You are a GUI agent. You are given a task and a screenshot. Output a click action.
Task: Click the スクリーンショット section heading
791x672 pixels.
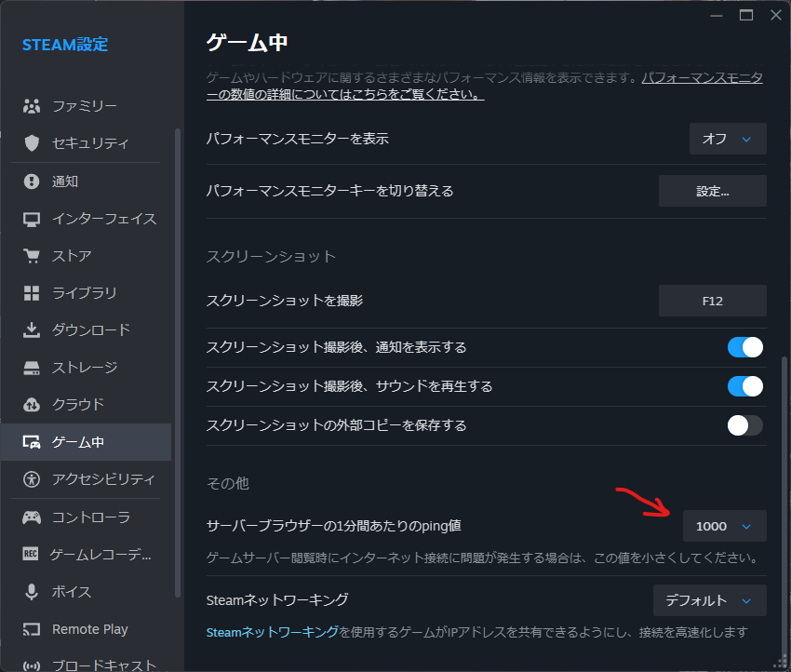click(271, 256)
